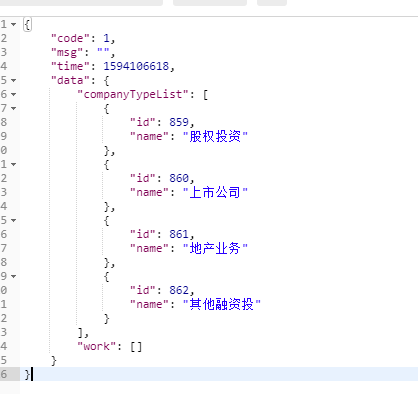This screenshot has height=394, width=418.
Task: Click the code value 1
Action: pos(106,38)
